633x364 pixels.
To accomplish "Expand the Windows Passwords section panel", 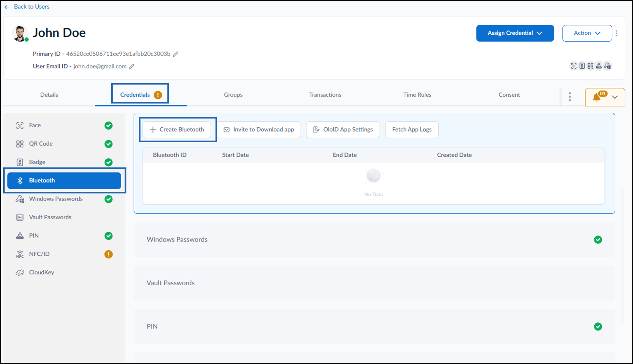I will (x=374, y=240).
